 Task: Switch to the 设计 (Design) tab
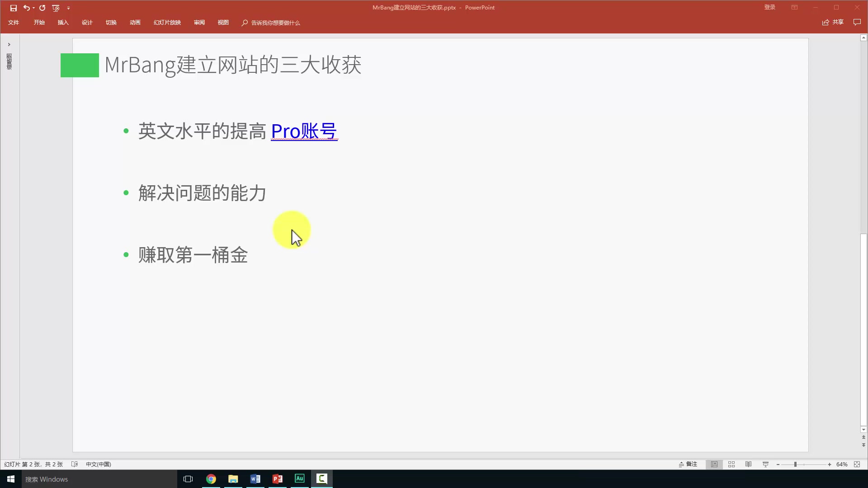click(87, 22)
